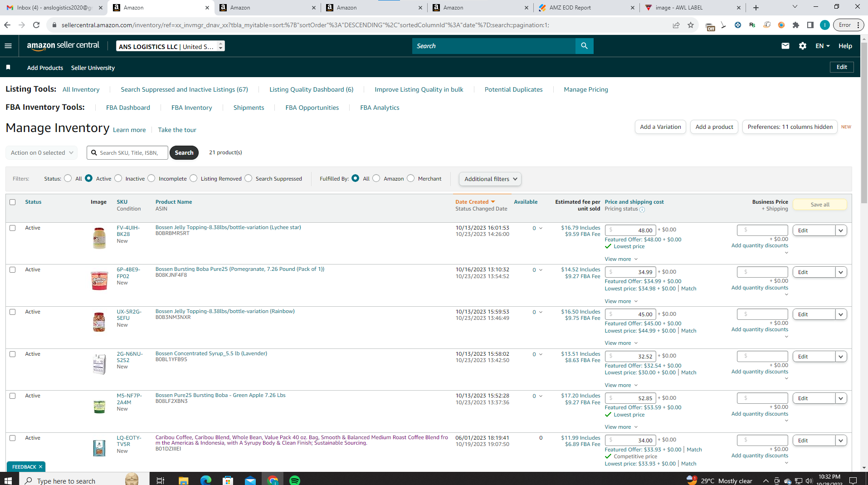Open Edit dropdown arrow for Pomegranate Boba row
The width and height of the screenshot is (868, 485).
pos(841,272)
